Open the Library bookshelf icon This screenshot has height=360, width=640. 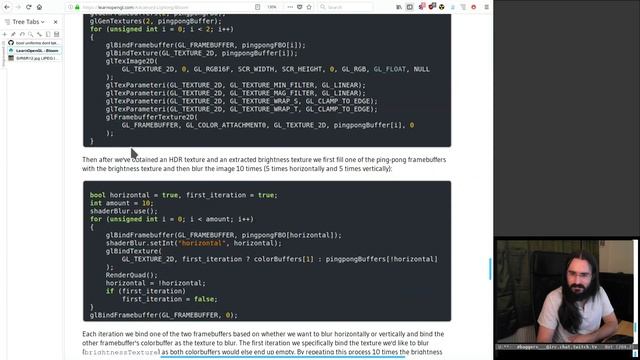tap(399, 7)
